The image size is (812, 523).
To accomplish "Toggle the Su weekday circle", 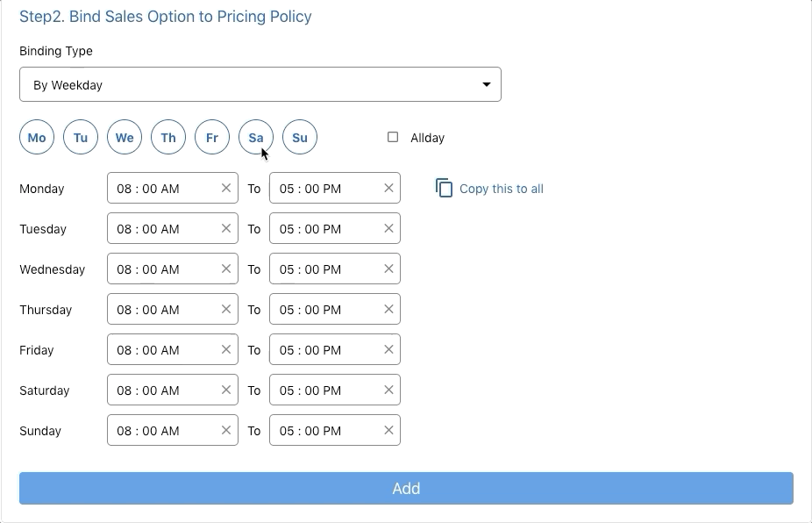I will point(300,138).
